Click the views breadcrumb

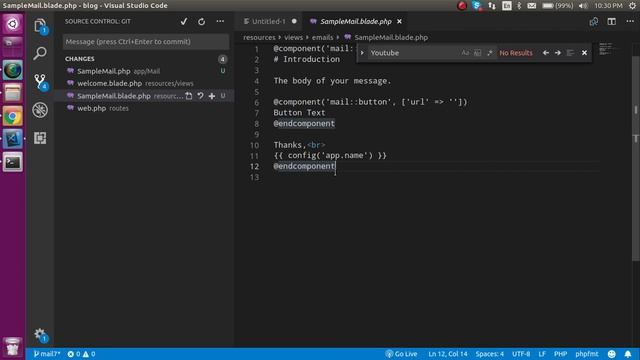pos(293,37)
